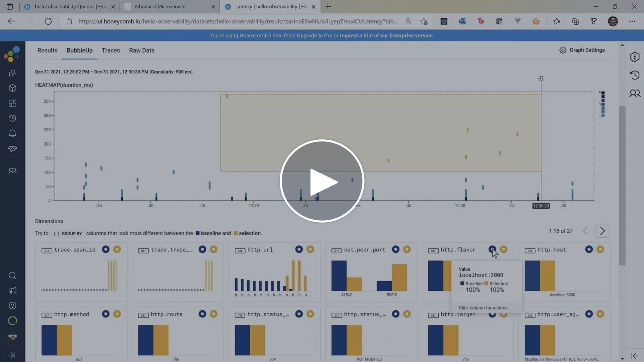Reload the page
Image resolution: width=644 pixels, height=362 pixels.
48,21
